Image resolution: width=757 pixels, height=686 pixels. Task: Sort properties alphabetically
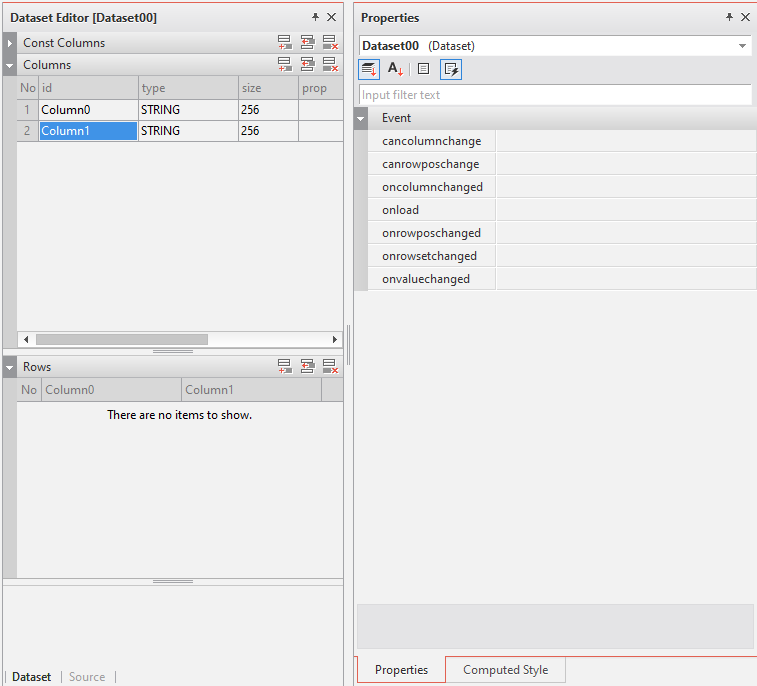395,69
